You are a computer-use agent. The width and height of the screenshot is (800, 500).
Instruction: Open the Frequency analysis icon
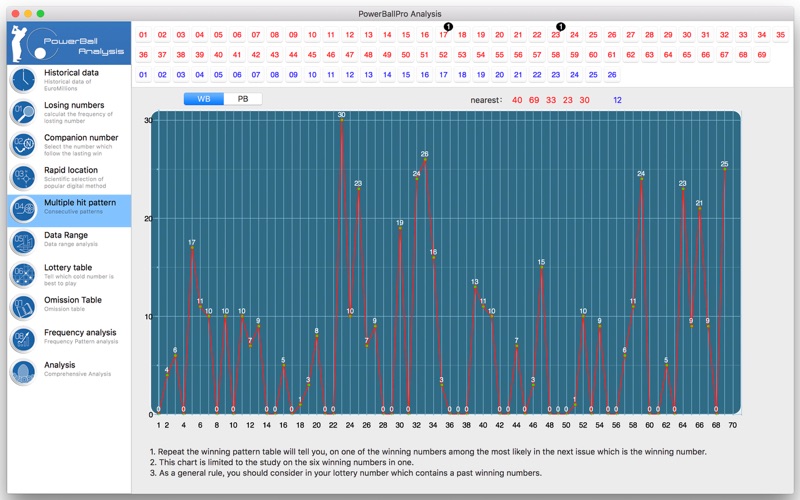pyautogui.click(x=23, y=340)
